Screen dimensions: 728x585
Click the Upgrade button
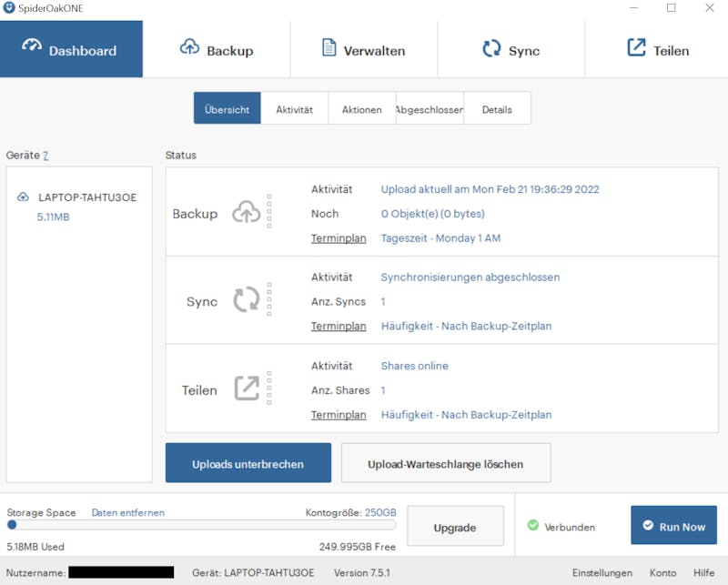[455, 526]
